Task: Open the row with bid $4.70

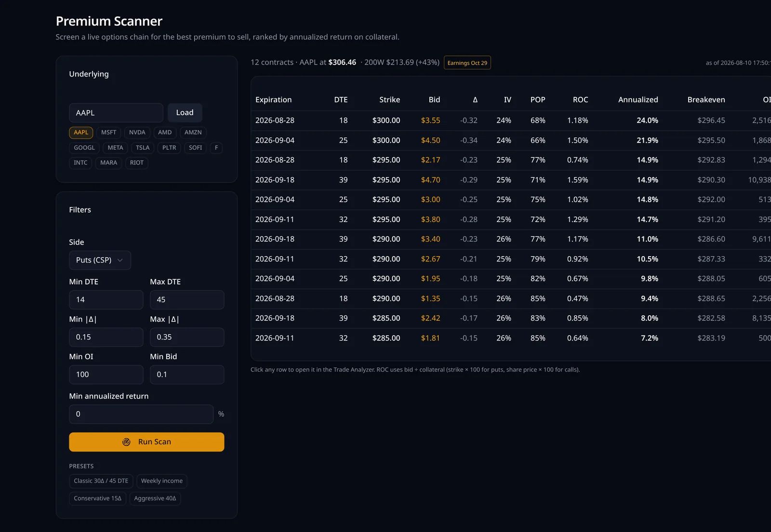Action: (x=511, y=180)
